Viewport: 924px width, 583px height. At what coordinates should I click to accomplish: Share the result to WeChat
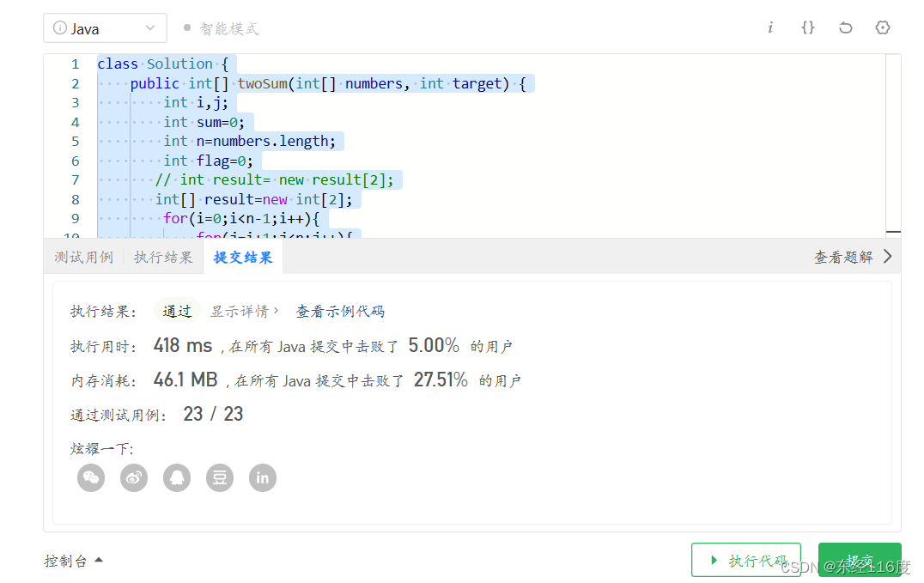point(90,477)
